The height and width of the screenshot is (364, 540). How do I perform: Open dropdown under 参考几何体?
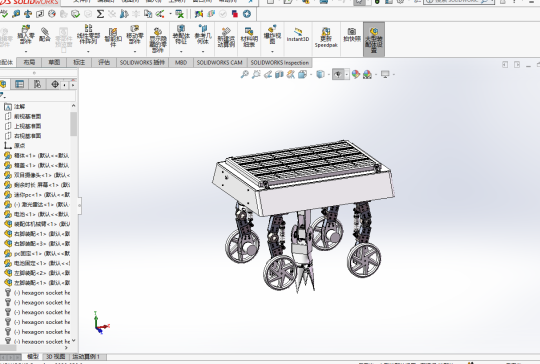point(203,52)
